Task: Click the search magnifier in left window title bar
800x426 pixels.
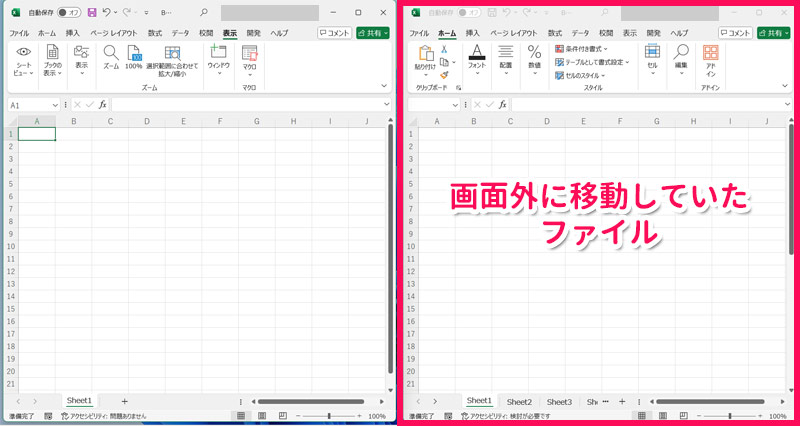Action: pyautogui.click(x=204, y=12)
